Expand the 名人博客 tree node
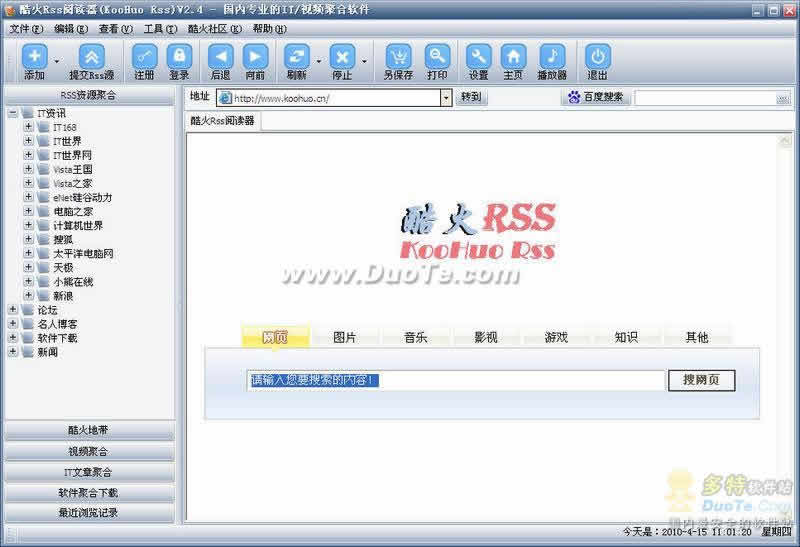Viewport: 800px width, 547px height. coord(13,324)
